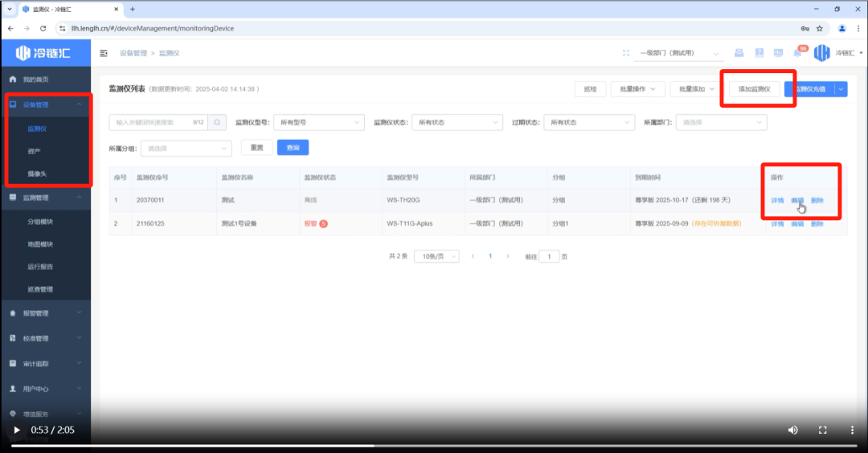Click the keyword quick-search input field
The width and height of the screenshot is (868, 453).
[158, 122]
